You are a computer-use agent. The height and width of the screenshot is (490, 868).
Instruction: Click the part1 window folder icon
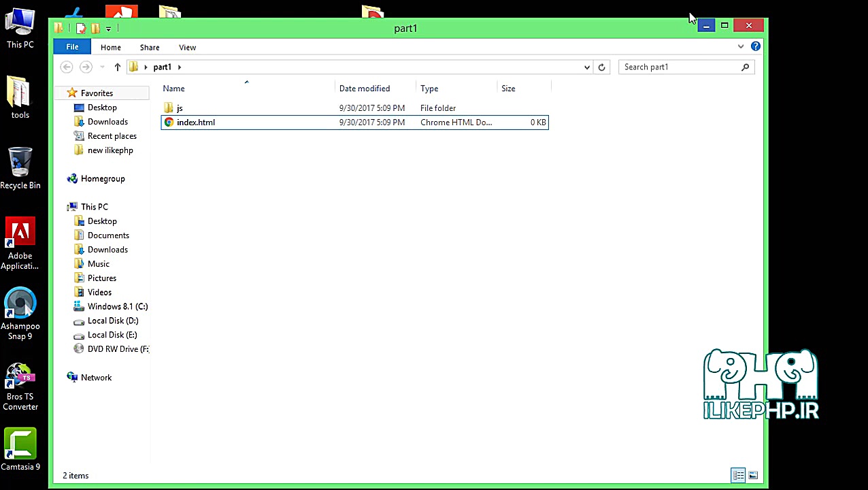point(59,28)
